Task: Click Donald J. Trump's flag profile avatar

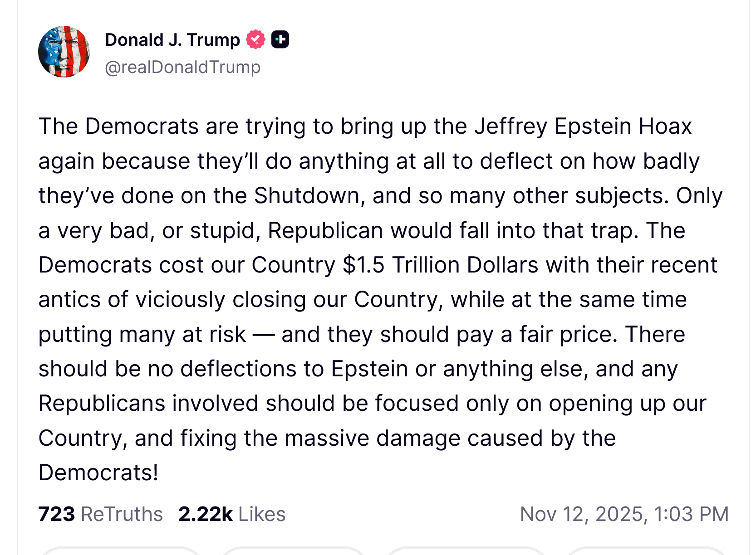Action: [x=64, y=52]
